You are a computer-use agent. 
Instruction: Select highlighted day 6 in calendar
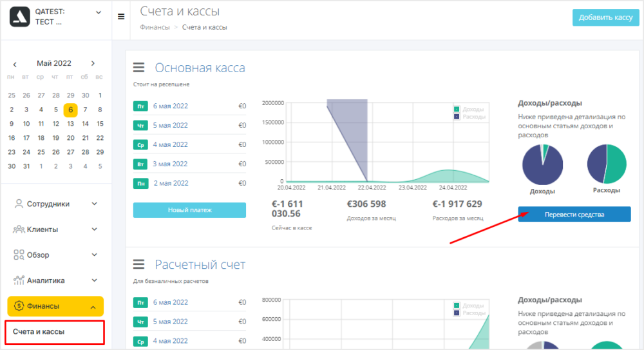[71, 110]
